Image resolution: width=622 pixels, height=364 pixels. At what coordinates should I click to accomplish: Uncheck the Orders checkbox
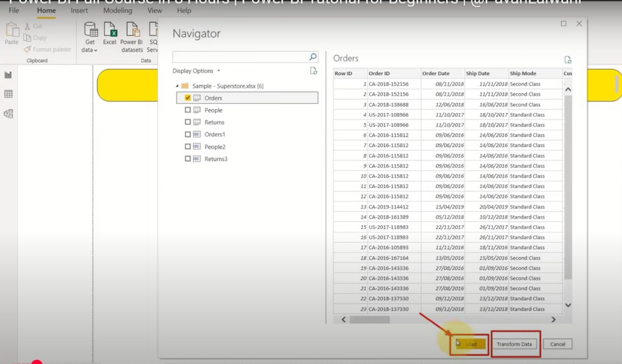tap(188, 98)
